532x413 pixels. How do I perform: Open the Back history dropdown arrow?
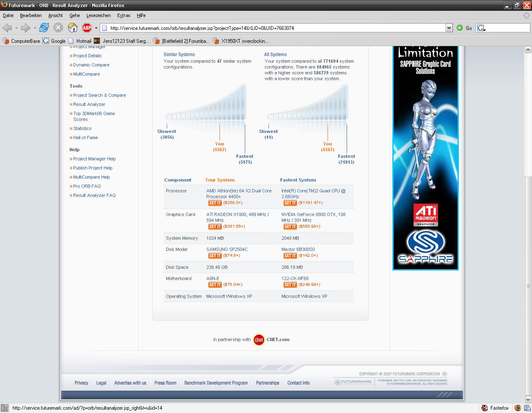coord(16,28)
